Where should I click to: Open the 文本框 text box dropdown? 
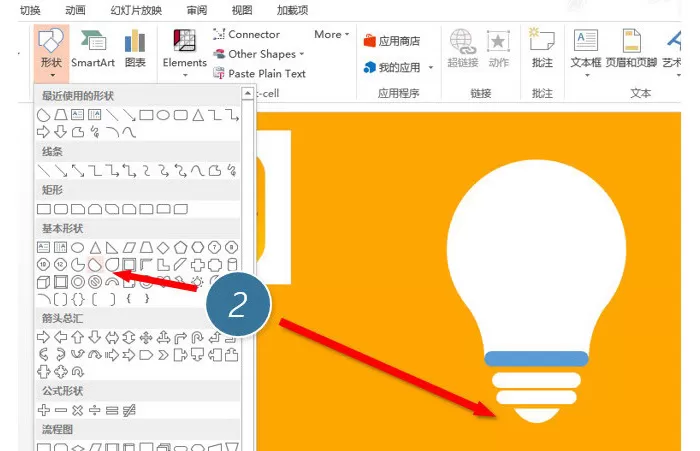pos(586,52)
